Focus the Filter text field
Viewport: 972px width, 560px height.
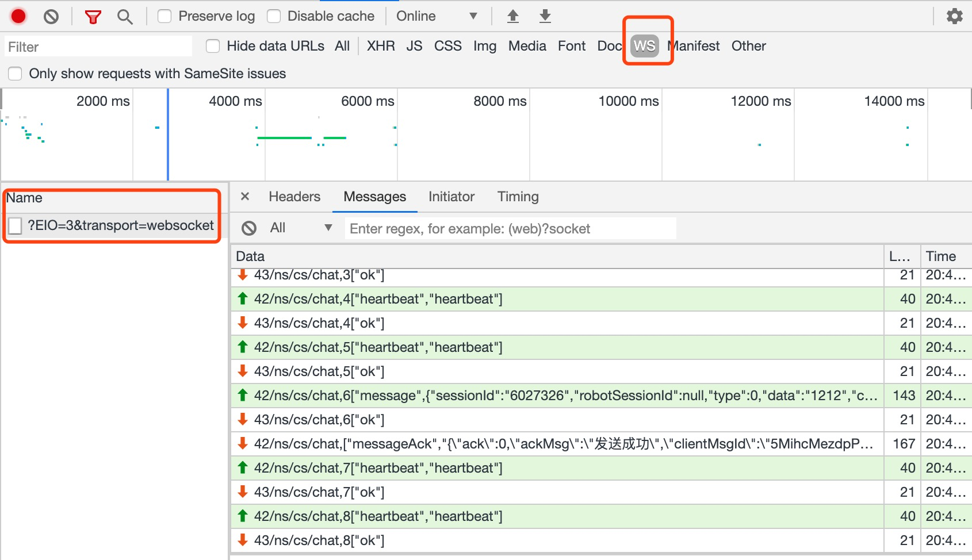[98, 47]
